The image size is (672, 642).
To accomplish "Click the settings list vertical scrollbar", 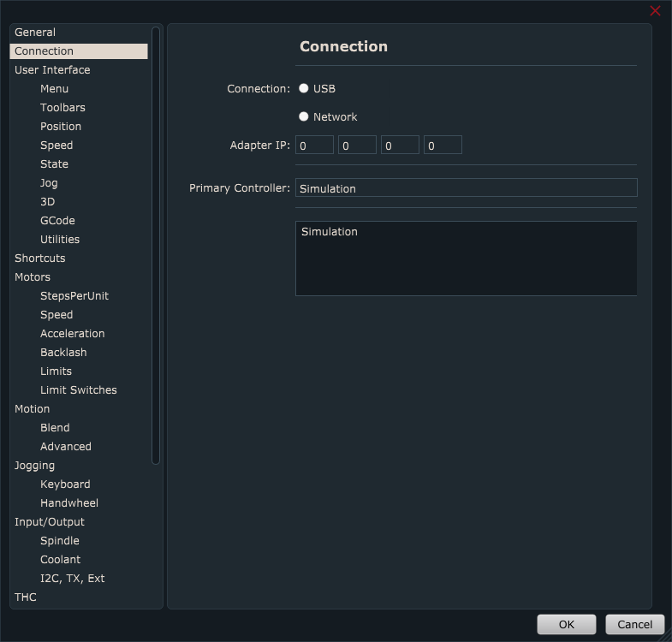I will pos(156,246).
